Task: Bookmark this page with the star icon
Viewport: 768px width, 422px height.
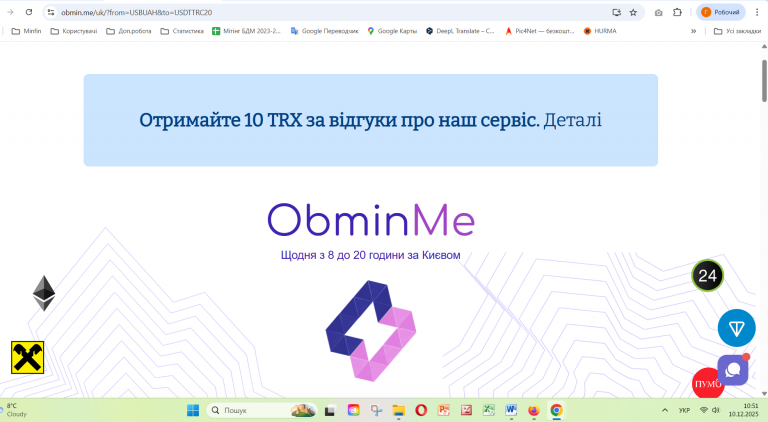Action: pyautogui.click(x=633, y=12)
